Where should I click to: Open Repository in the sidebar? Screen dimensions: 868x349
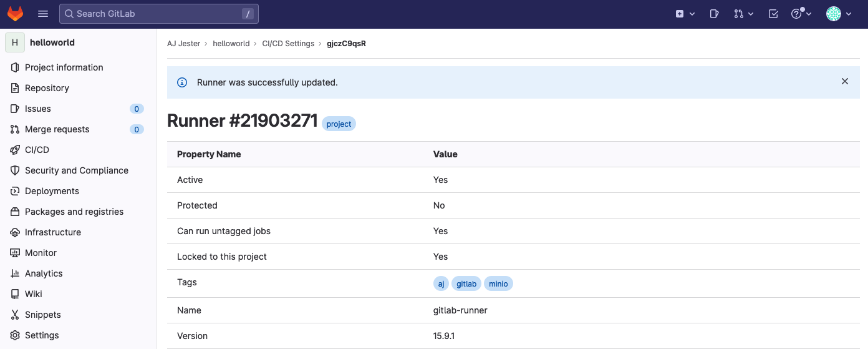click(x=47, y=88)
